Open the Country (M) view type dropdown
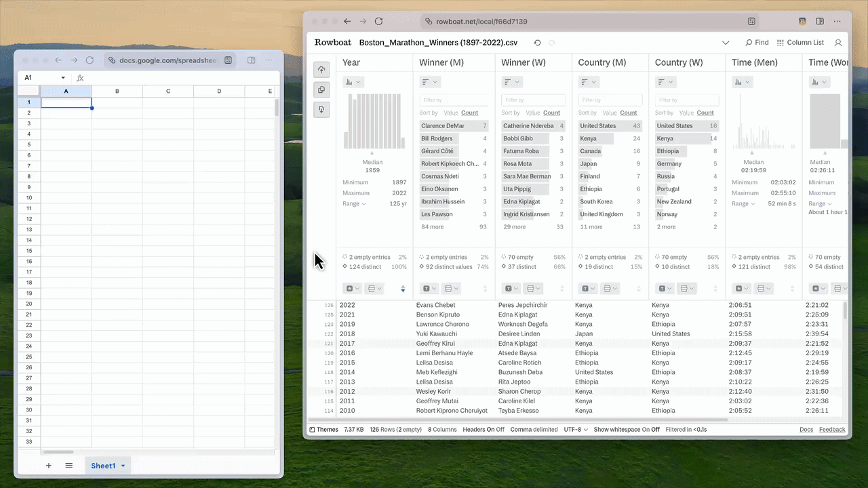The image size is (868, 488). (x=589, y=82)
